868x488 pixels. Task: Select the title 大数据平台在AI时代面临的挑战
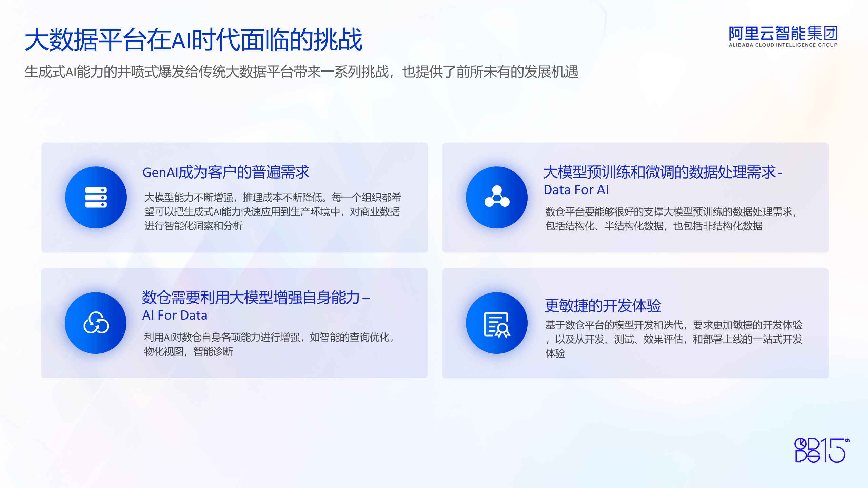[194, 40]
